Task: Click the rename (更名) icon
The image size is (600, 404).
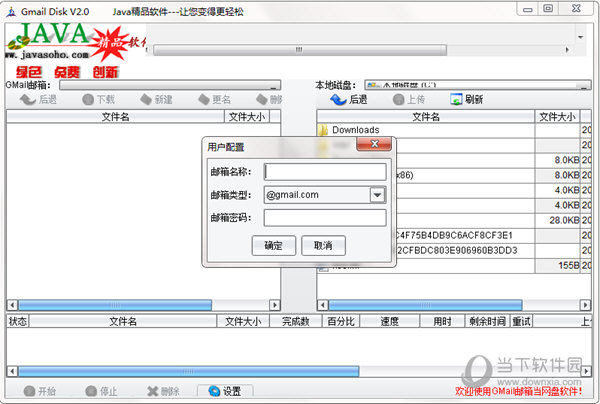Action: point(202,100)
